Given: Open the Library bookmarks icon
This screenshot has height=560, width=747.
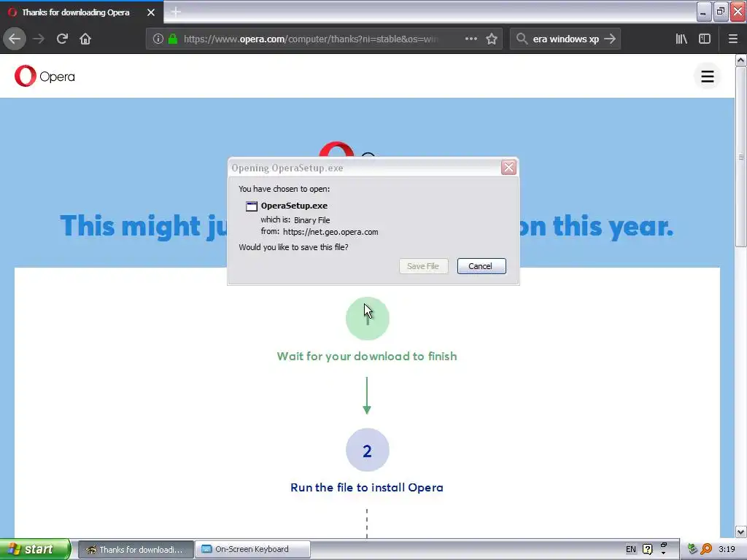Looking at the screenshot, I should [681, 39].
